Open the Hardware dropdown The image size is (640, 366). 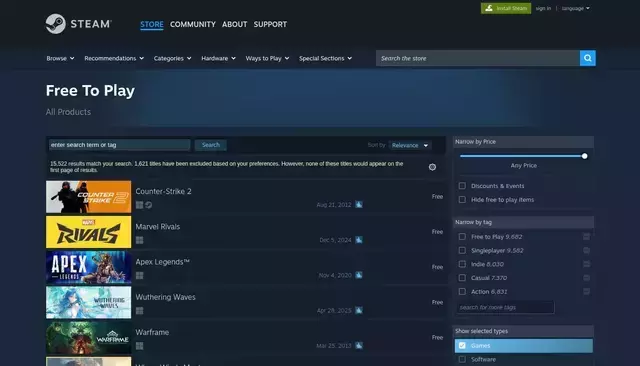point(218,58)
